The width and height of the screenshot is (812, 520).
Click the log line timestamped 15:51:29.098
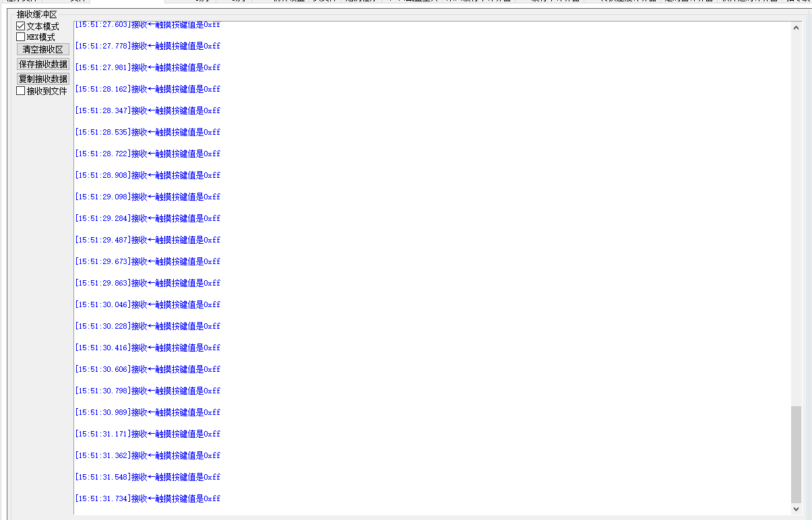(148, 197)
